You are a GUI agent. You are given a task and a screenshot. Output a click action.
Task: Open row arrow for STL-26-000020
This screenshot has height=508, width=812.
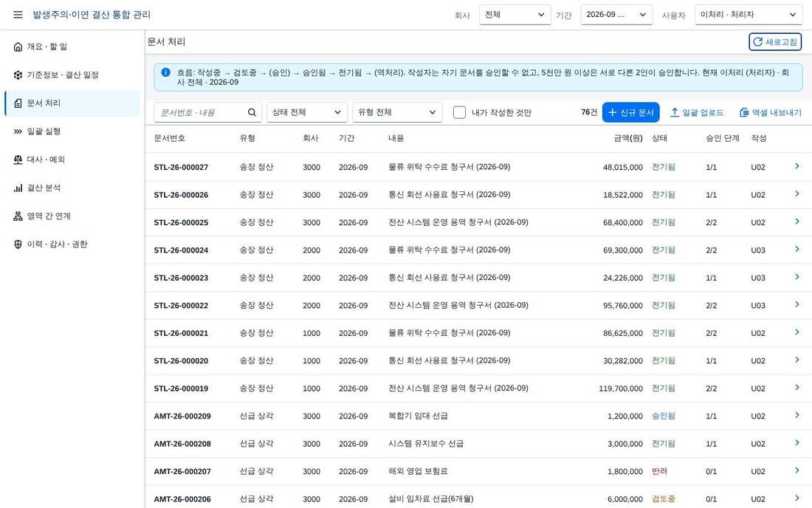(797, 360)
